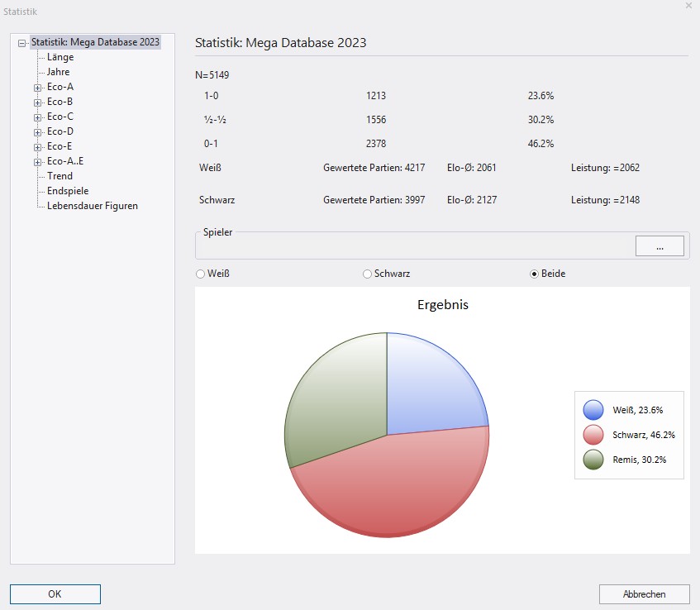Choose the Beide radio option
The width and height of the screenshot is (700, 610).
click(534, 274)
